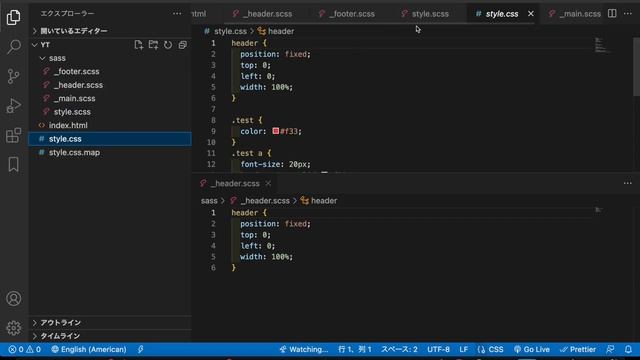The height and width of the screenshot is (360, 640).
Task: Open notifications bell in status bar
Action: [628, 349]
